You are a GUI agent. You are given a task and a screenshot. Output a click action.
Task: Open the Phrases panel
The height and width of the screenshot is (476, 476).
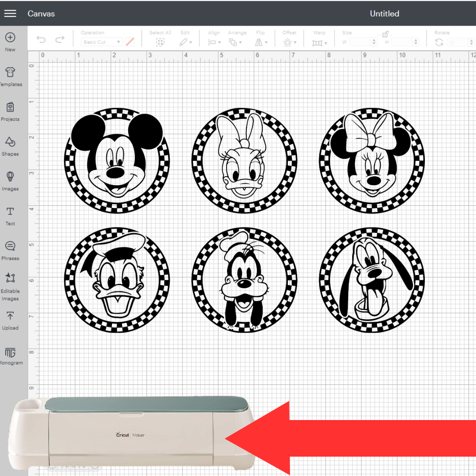tap(10, 251)
